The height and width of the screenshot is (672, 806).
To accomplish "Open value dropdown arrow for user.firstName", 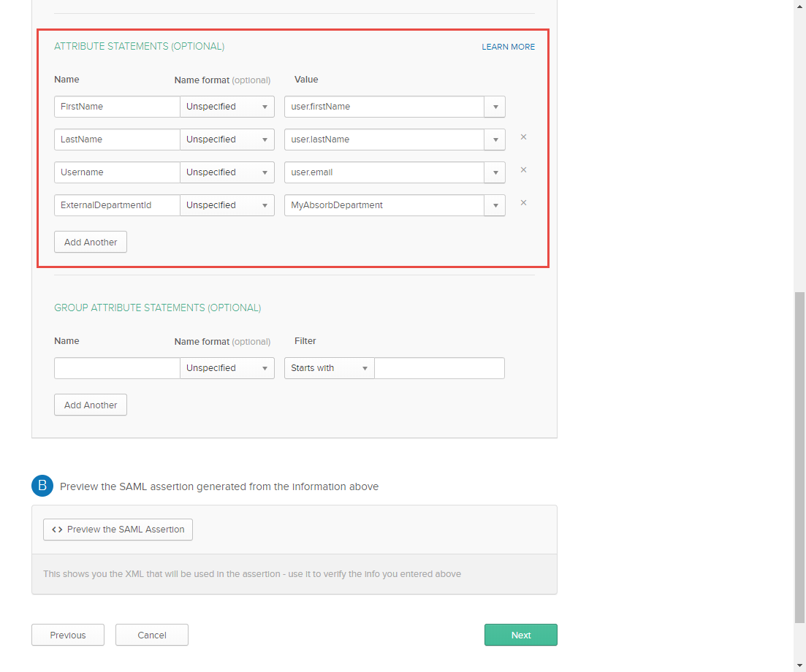I will click(495, 107).
